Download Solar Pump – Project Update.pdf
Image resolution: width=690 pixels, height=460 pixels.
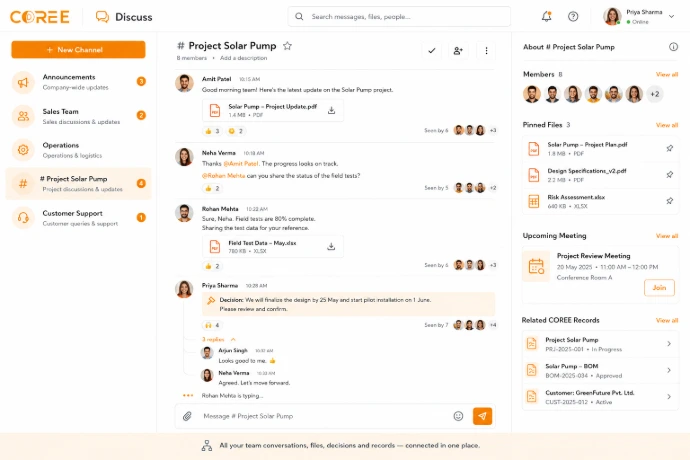(x=331, y=110)
